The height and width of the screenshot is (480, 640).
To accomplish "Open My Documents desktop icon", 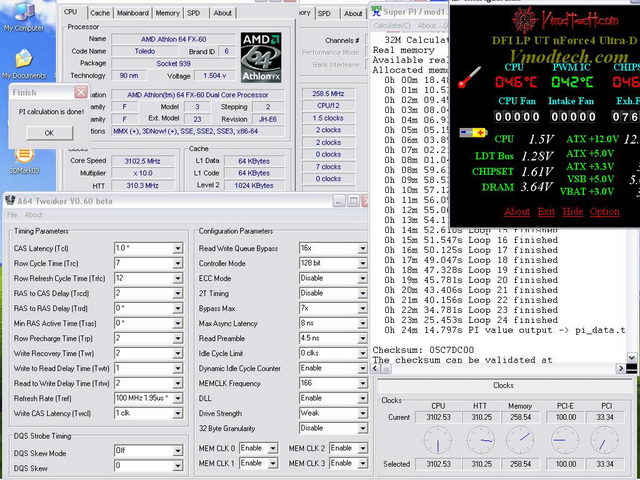I will [x=24, y=64].
